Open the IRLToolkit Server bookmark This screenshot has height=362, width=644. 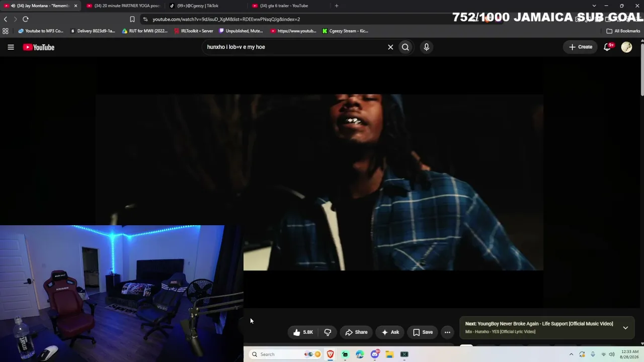coord(194,31)
